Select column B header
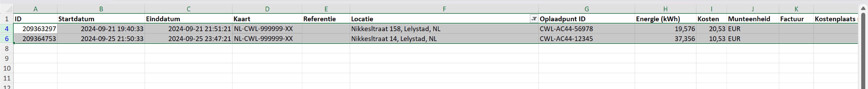The width and height of the screenshot is (868, 89). 101,9
